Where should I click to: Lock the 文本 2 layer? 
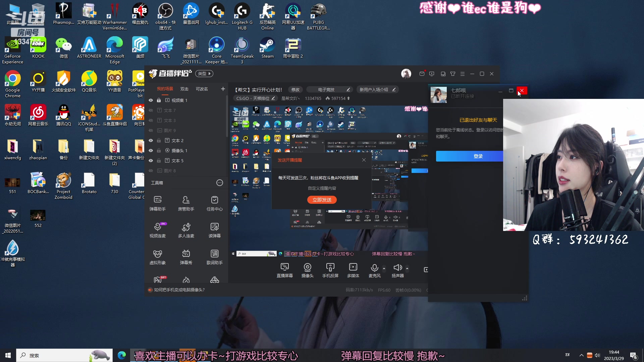pos(159,140)
